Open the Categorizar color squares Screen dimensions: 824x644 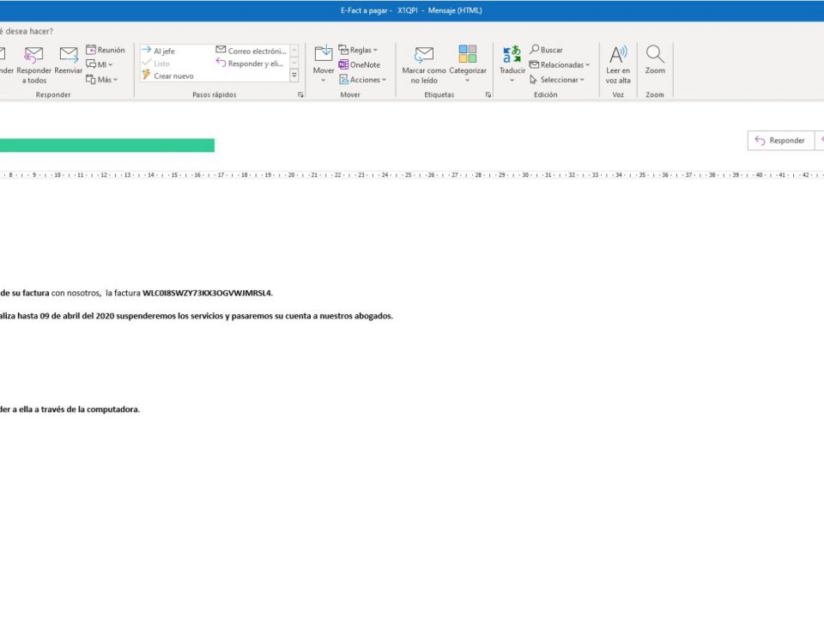click(x=468, y=55)
